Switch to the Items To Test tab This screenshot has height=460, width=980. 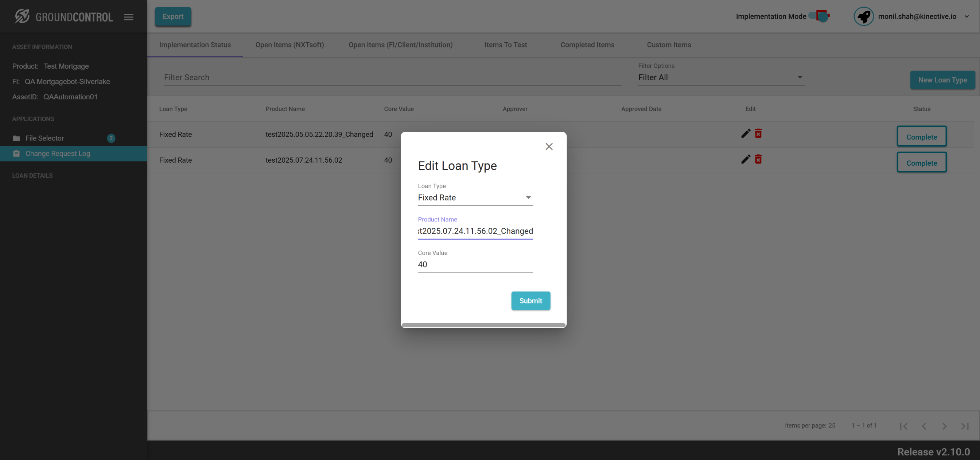point(505,45)
